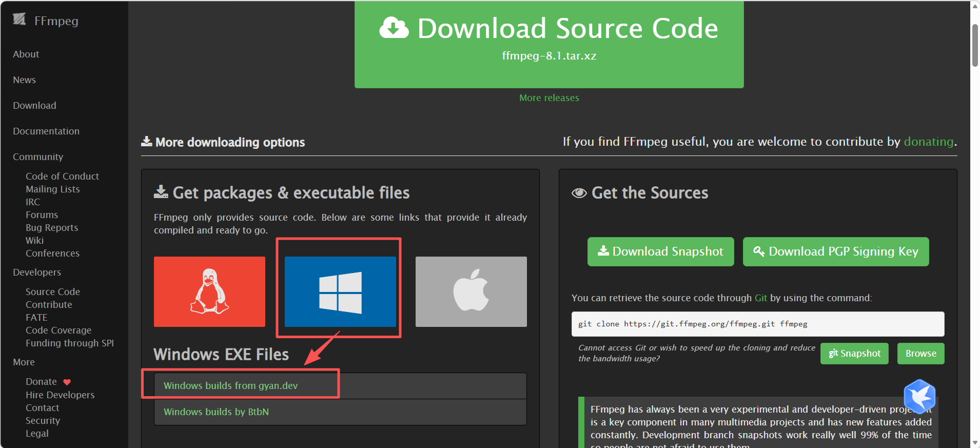Open FATE sidebar link
980x448 pixels.
(x=36, y=318)
